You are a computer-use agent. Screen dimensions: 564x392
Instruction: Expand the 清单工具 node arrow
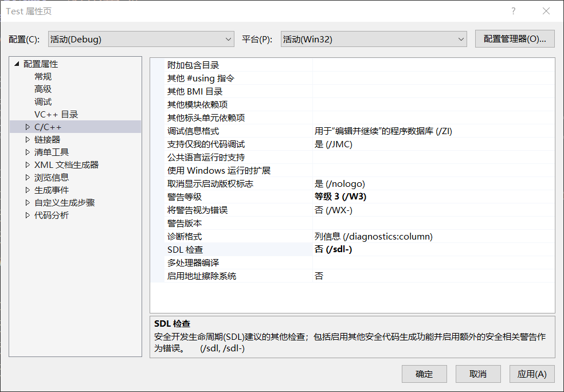(27, 152)
